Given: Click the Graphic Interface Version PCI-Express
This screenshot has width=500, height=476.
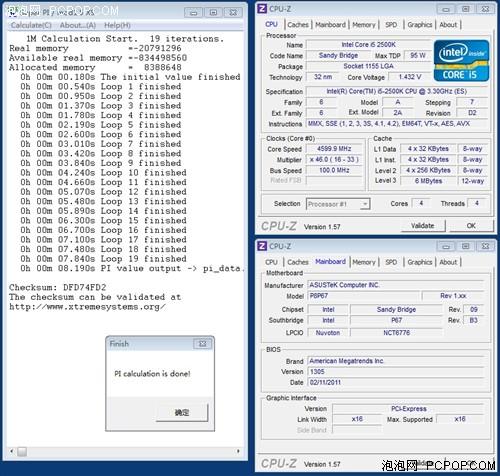Looking at the screenshot, I should [408, 409].
